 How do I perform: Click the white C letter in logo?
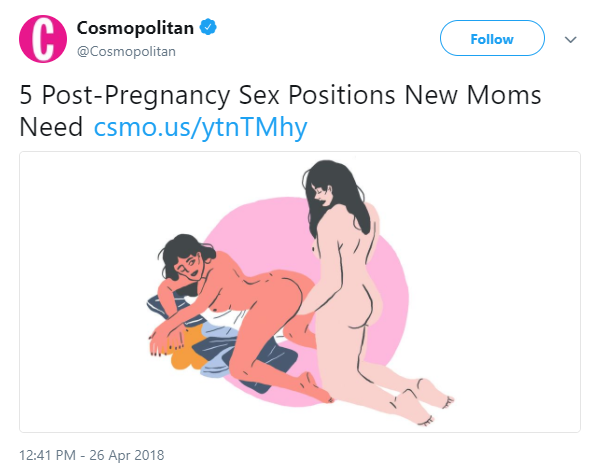pyautogui.click(x=43, y=40)
